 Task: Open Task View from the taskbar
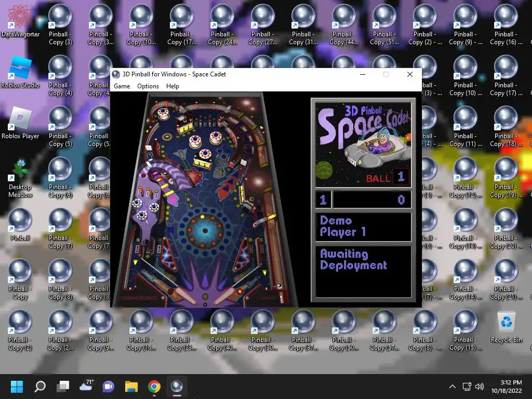coord(63,386)
